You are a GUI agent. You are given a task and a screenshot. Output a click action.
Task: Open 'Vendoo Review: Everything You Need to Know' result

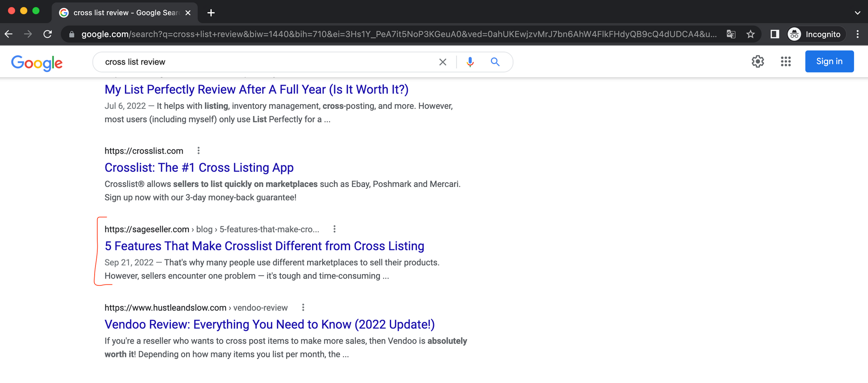tap(270, 324)
